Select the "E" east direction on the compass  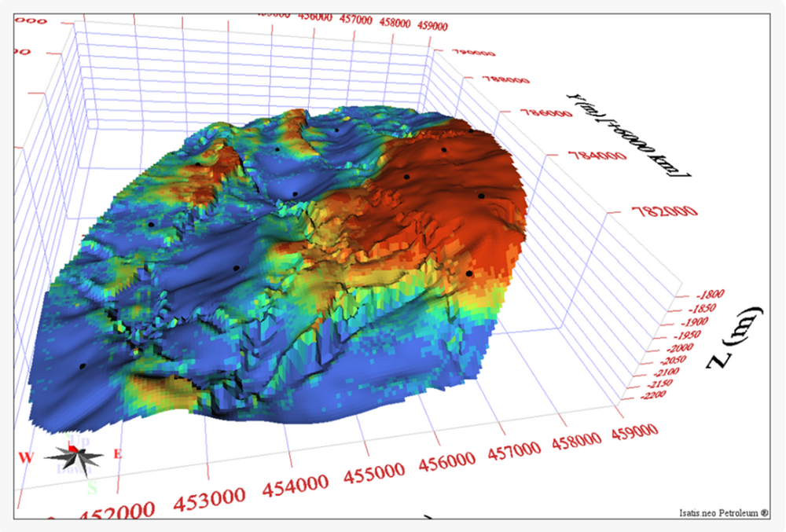(x=118, y=454)
